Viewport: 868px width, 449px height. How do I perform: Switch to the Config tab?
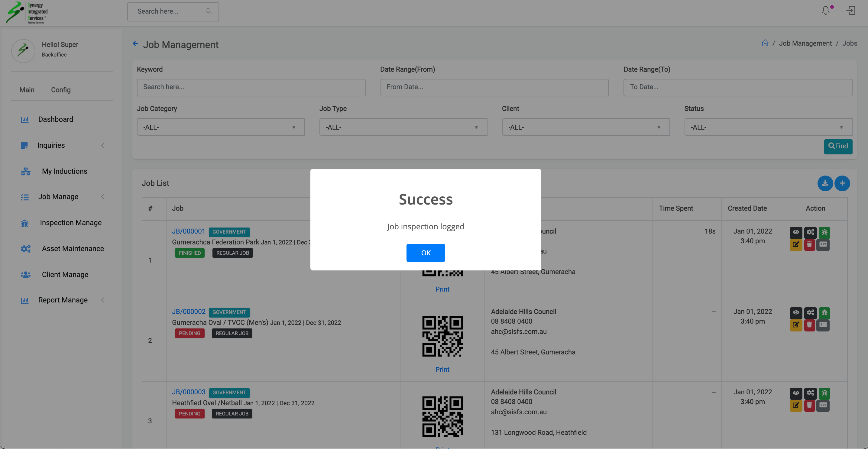point(61,90)
